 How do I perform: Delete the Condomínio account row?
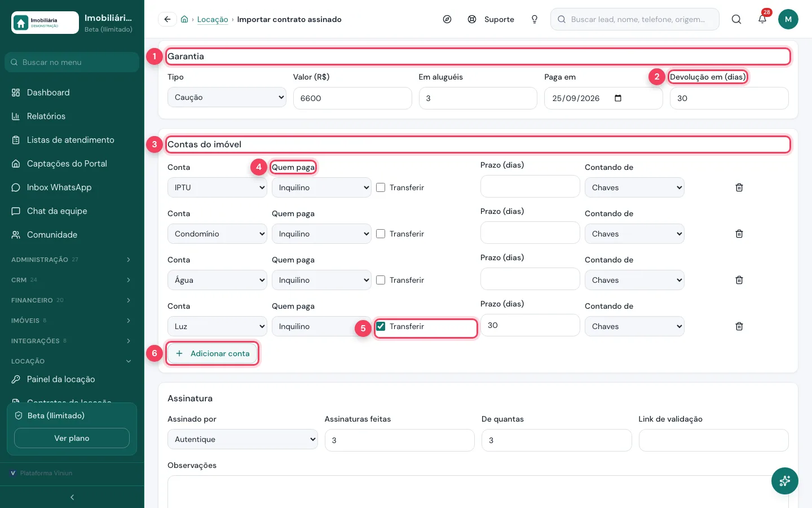click(x=739, y=234)
